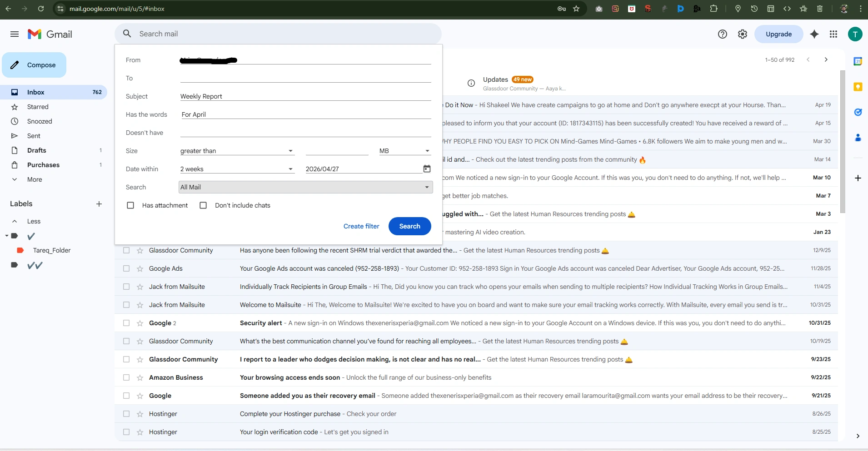Click the size number input field

coord(337,151)
